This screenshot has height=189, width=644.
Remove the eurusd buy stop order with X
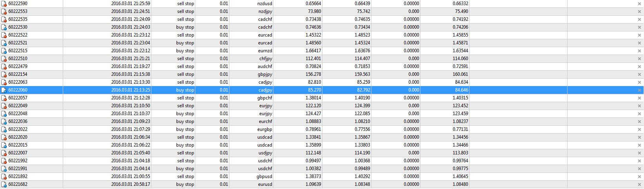[639, 184]
